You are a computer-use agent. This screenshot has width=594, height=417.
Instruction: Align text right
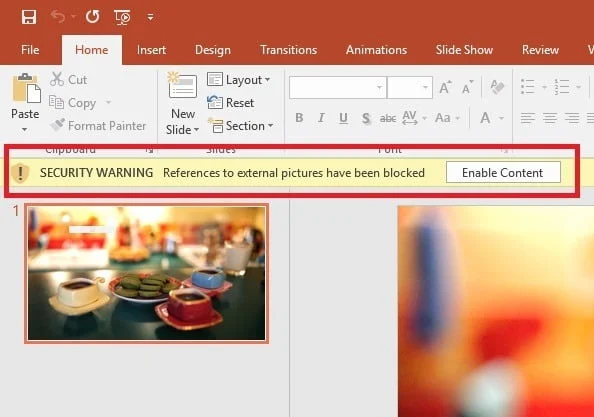coord(572,118)
